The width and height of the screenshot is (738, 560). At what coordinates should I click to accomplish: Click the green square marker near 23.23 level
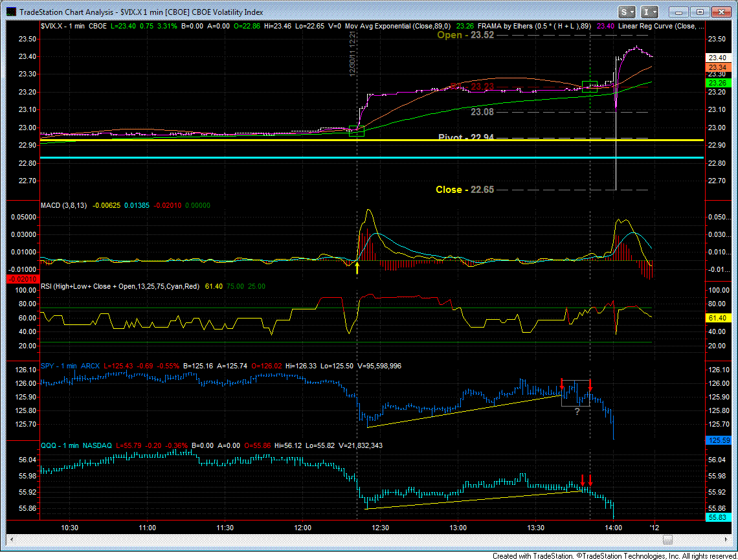[590, 87]
